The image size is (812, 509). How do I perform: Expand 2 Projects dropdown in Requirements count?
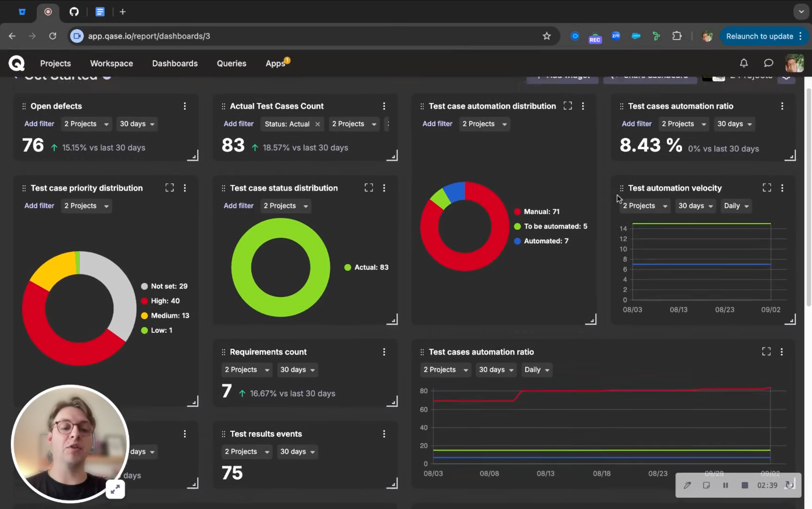[x=246, y=370]
